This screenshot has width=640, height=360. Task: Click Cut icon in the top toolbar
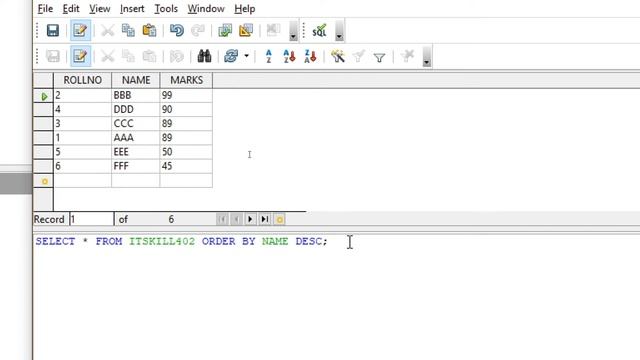click(107, 31)
